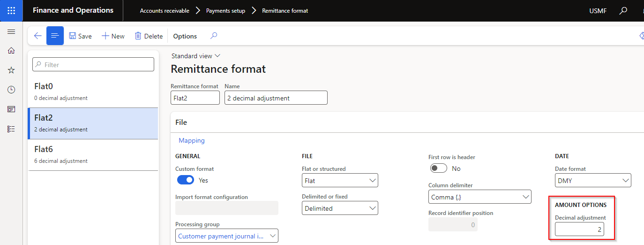644x245 pixels.
Task: Open Modules list icon in sidebar
Action: click(x=11, y=129)
